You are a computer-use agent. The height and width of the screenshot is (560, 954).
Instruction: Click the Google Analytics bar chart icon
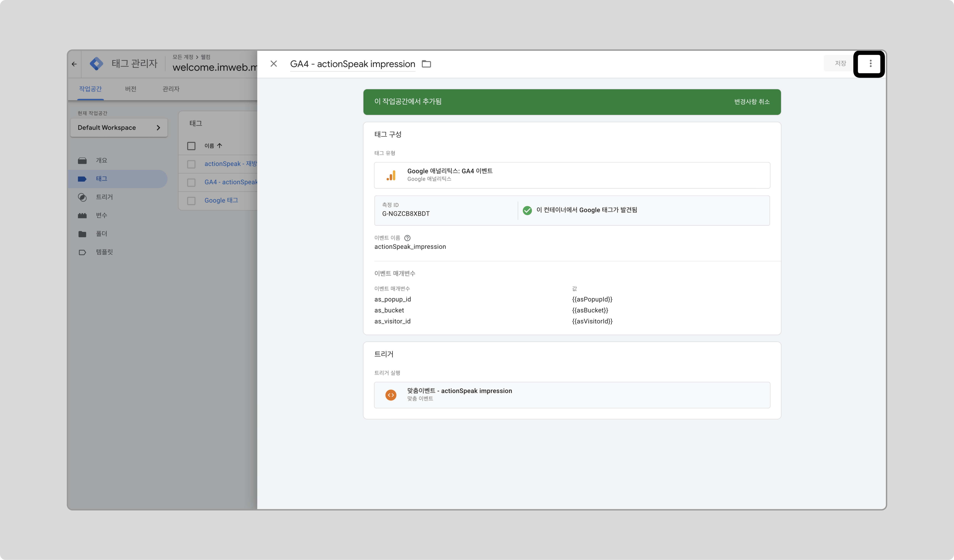click(x=391, y=175)
